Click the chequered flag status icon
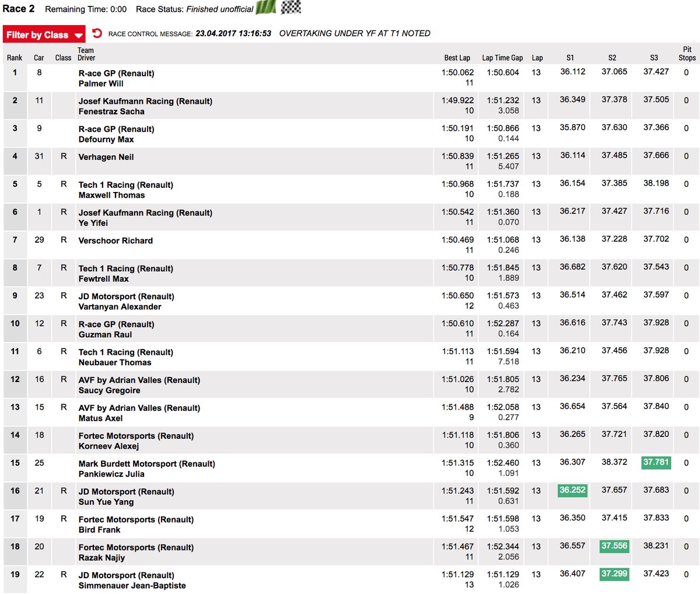This screenshot has height=594, width=700. (291, 8)
